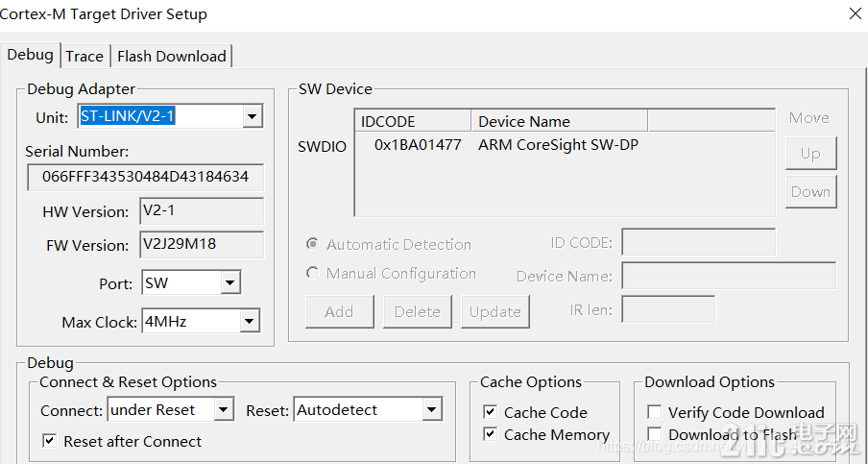The width and height of the screenshot is (868, 464).
Task: Select the Automatic Detection radio button
Action: pos(313,244)
